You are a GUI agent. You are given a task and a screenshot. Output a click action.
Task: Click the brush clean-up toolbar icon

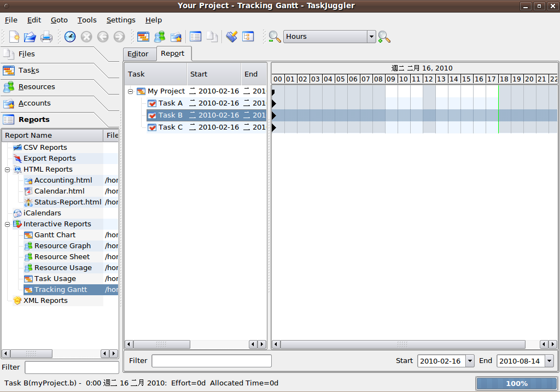232,37
